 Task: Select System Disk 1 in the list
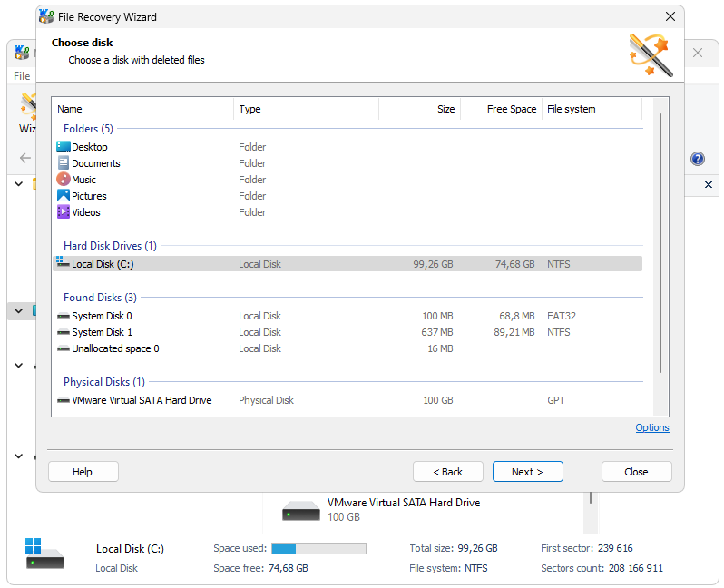point(102,332)
